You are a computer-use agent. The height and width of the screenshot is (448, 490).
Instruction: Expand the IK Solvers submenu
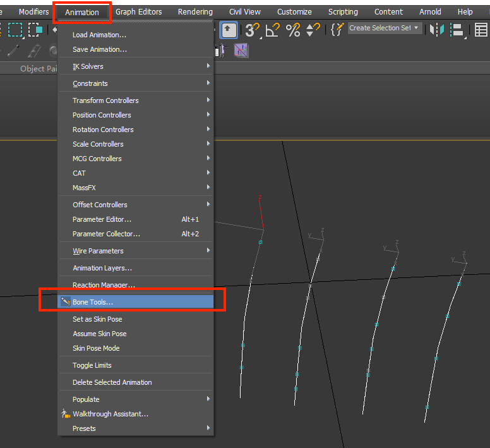pos(136,66)
